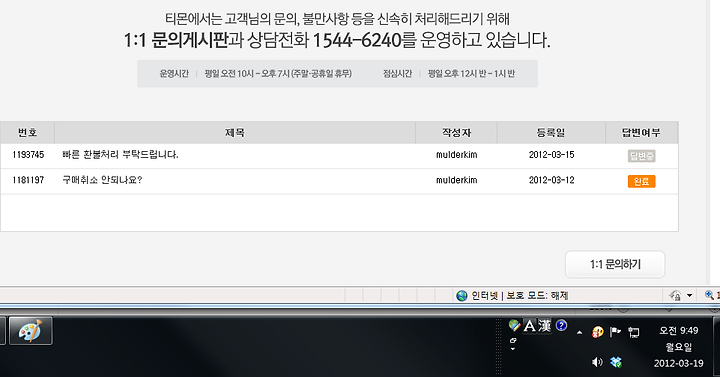Click the date 2012-03-12
The image size is (720, 377).
point(551,180)
